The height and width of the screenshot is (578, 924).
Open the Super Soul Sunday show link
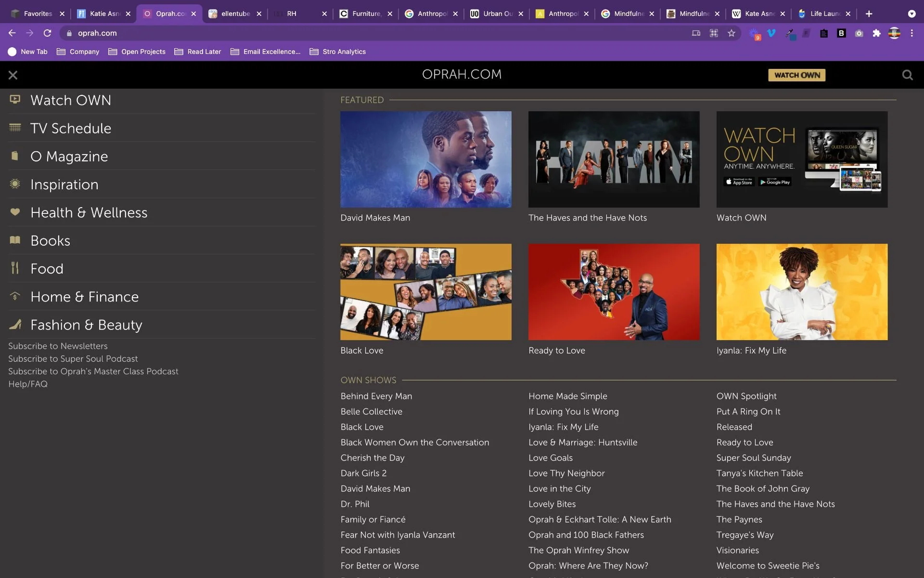tap(753, 458)
